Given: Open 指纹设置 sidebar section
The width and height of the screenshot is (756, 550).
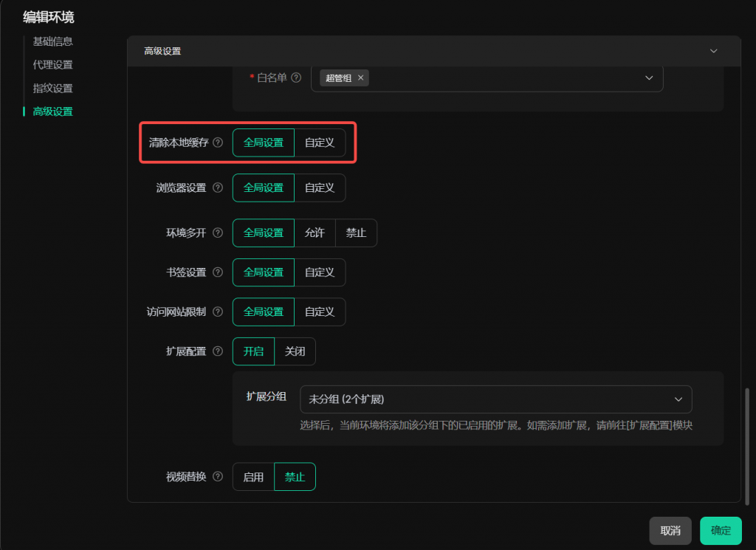Looking at the screenshot, I should tap(53, 89).
